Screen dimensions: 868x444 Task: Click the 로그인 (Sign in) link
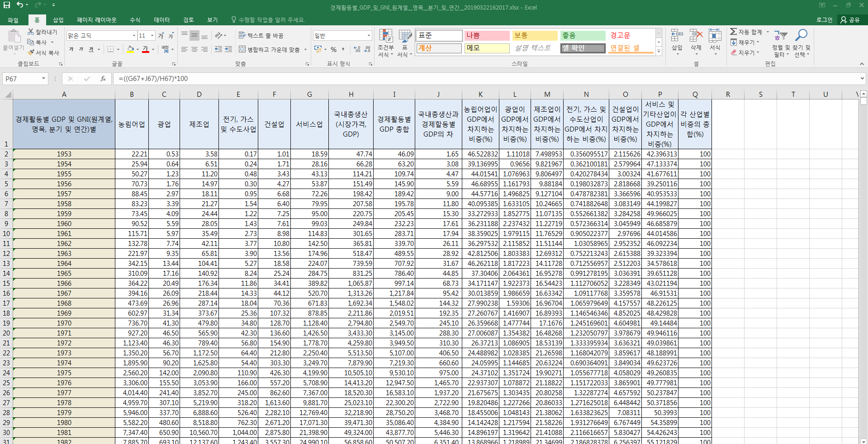824,20
